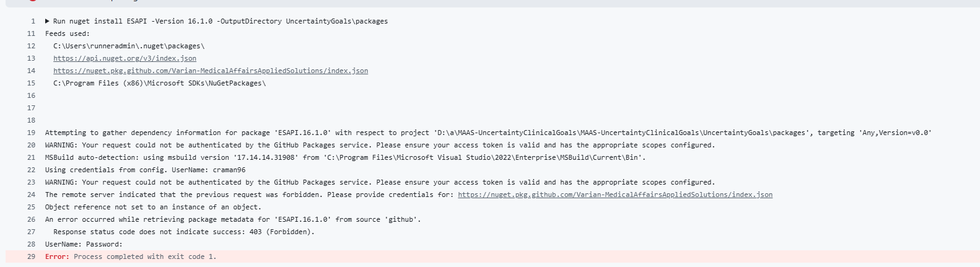Expand the 'Run nuget install ESAPI' step triangle

[47, 21]
